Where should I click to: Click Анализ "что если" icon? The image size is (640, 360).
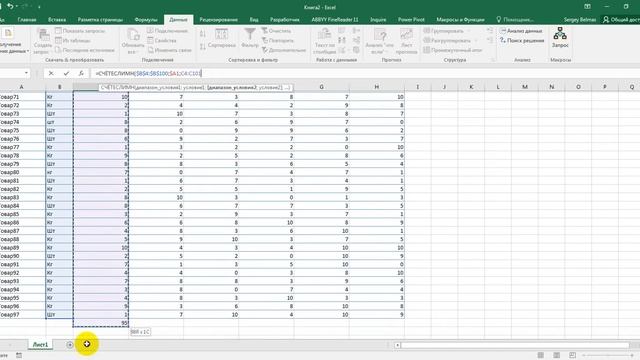[380, 34]
